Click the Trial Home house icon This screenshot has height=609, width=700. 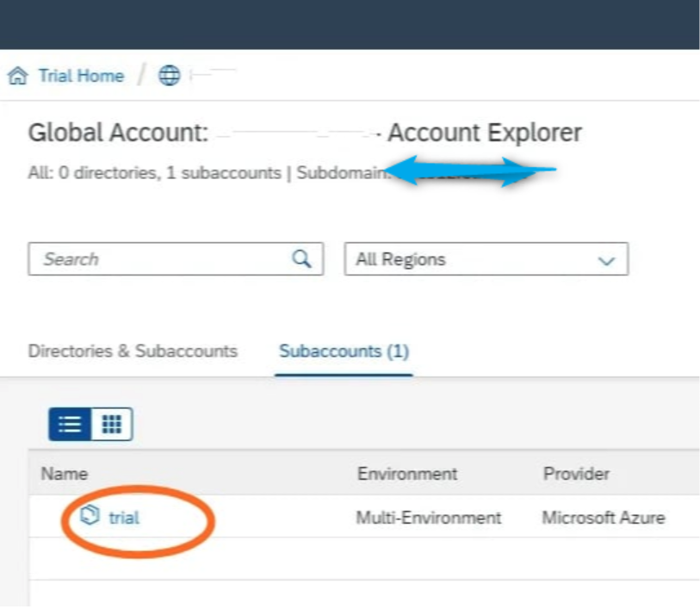pos(18,76)
